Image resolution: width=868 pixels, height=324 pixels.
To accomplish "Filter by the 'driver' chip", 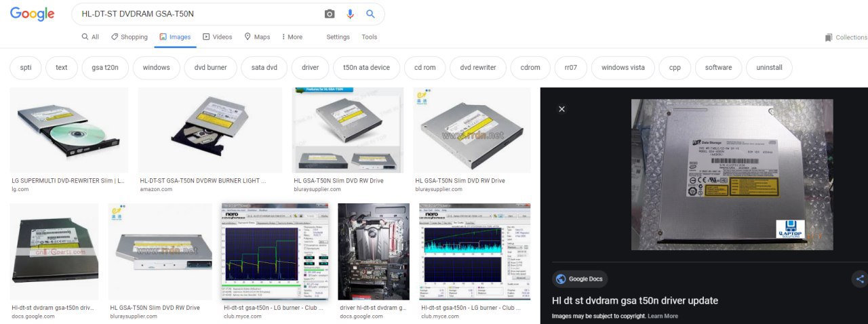I will coord(311,68).
